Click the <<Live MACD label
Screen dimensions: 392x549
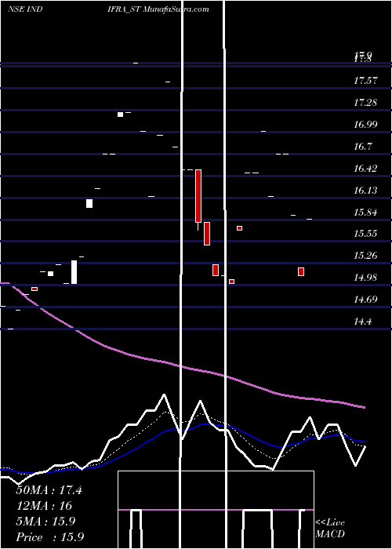pos(330,529)
